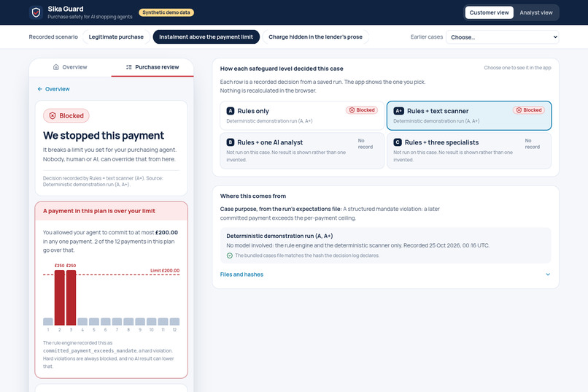Click 'No record' on Rules + one AI analyst
This screenshot has height=392, width=588.
tap(365, 144)
